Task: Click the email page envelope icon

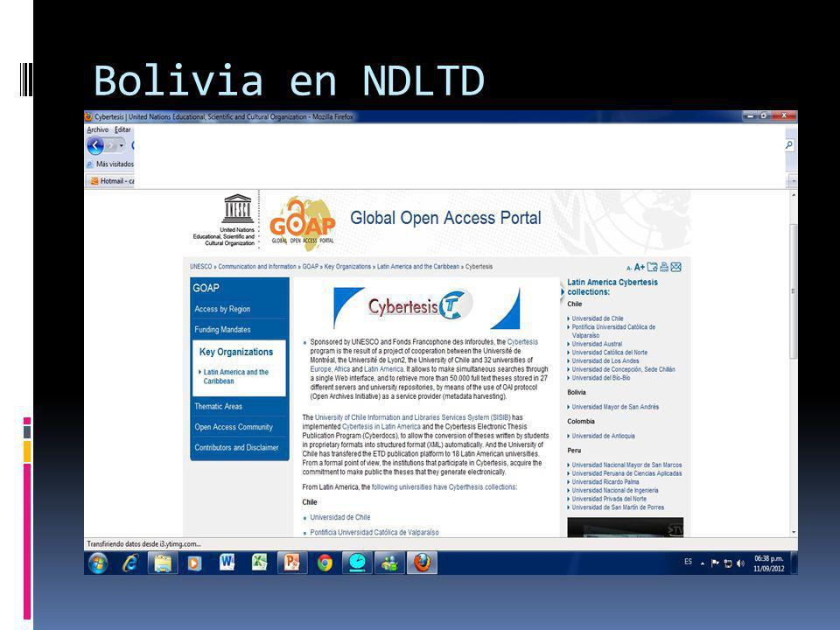Action: (676, 267)
